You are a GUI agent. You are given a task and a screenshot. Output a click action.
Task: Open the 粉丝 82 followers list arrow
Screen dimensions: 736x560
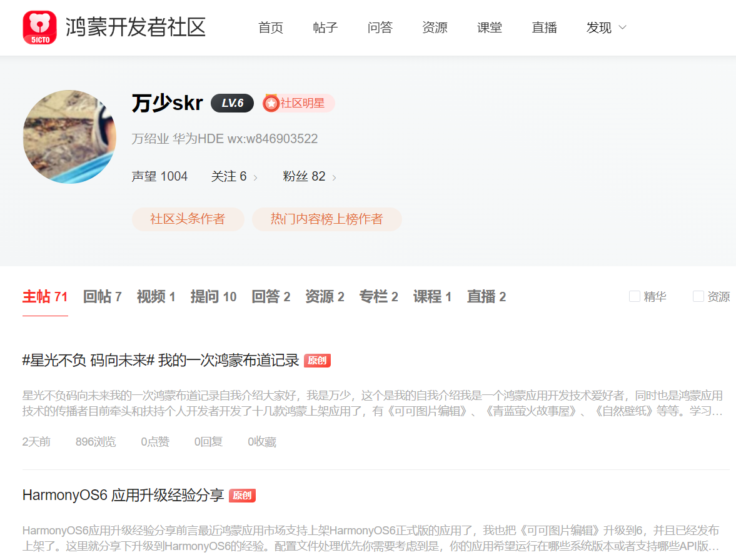(x=334, y=177)
